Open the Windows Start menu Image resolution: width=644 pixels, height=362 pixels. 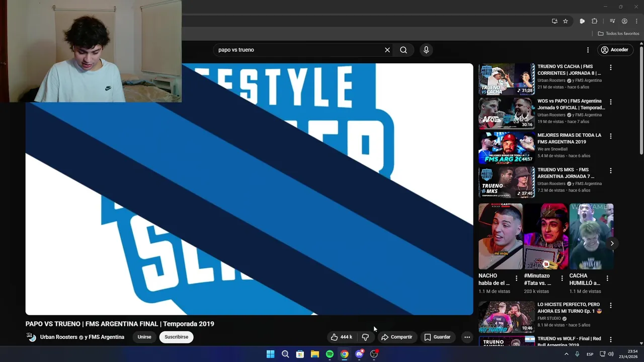[270, 354]
